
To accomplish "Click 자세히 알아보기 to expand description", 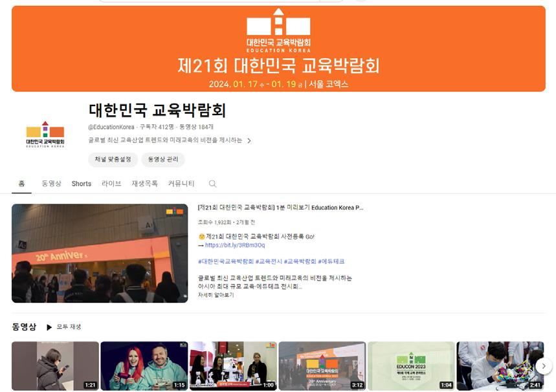I will tap(216, 295).
